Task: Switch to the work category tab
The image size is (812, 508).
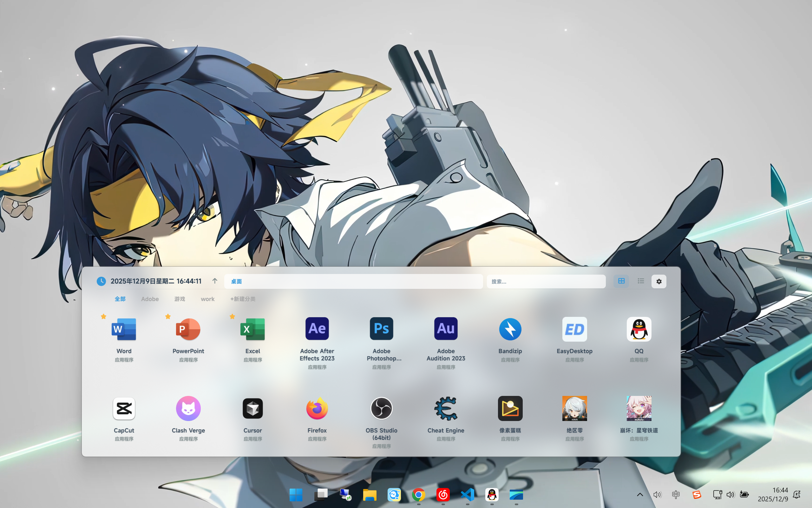Action: tap(208, 299)
